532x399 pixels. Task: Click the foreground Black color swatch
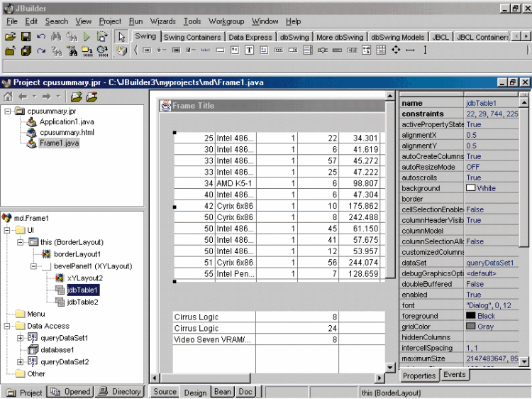pos(470,315)
